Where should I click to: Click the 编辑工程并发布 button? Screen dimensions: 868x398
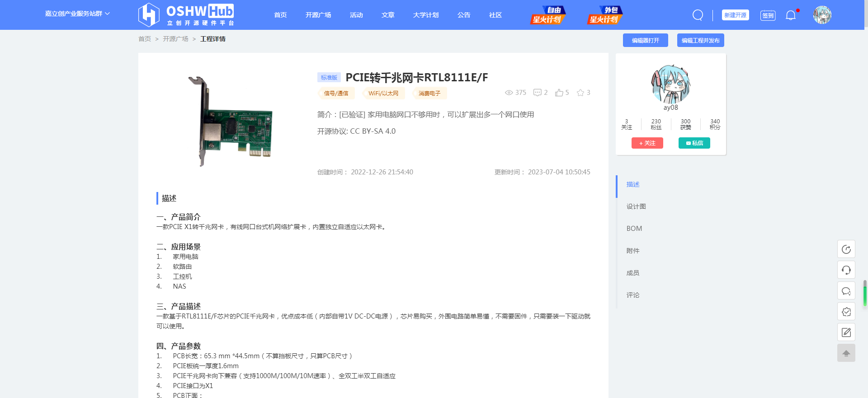700,40
